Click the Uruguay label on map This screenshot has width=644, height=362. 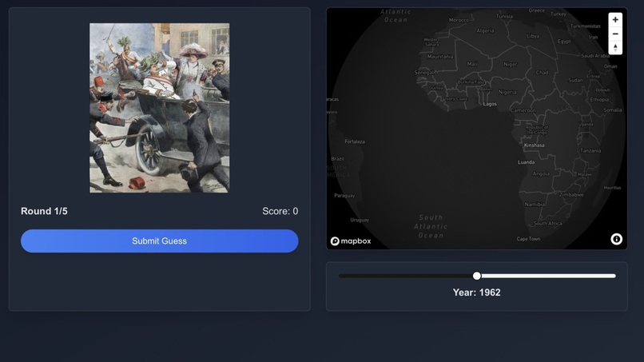coord(360,220)
